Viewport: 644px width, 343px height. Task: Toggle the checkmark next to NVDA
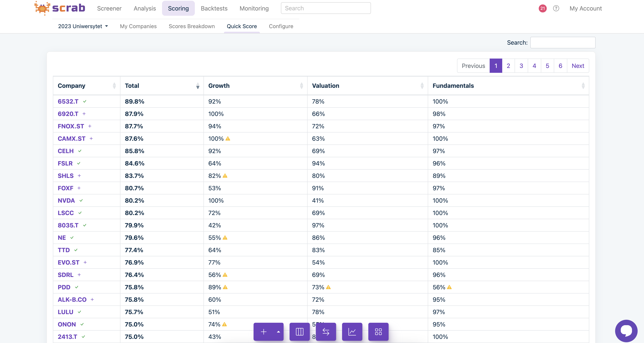(81, 200)
